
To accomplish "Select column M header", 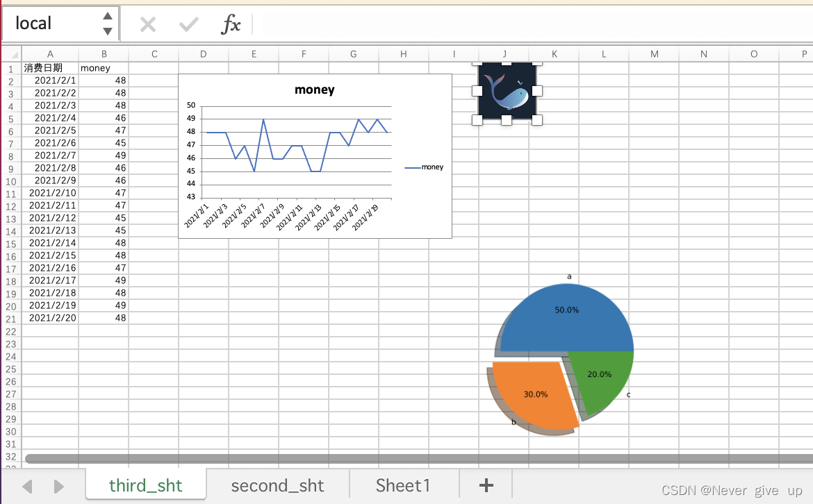I will pos(655,54).
